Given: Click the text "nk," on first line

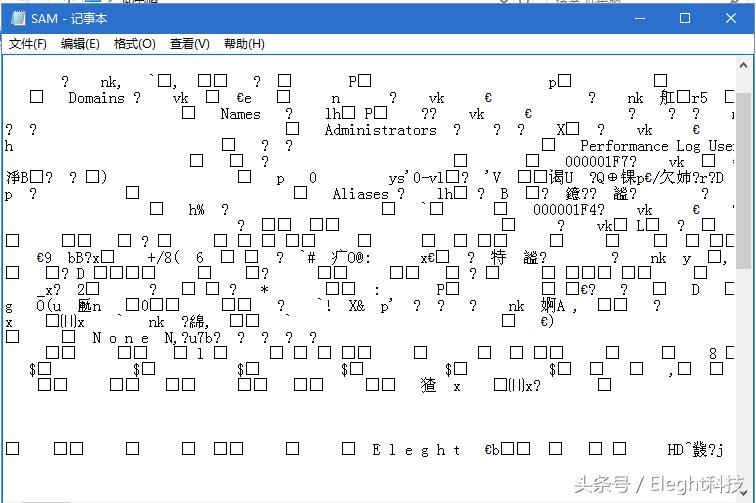Looking at the screenshot, I should coord(111,82).
